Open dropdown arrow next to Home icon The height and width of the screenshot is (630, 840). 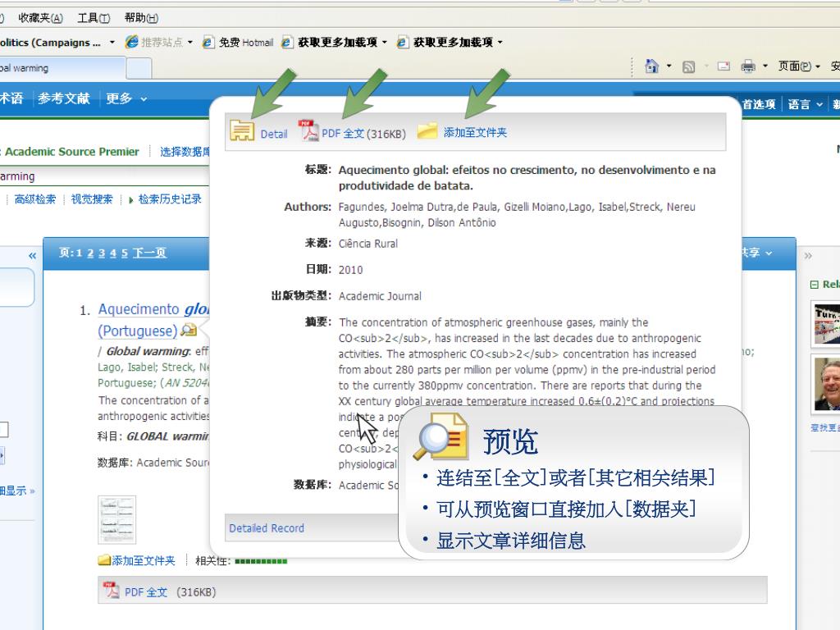pos(669,66)
